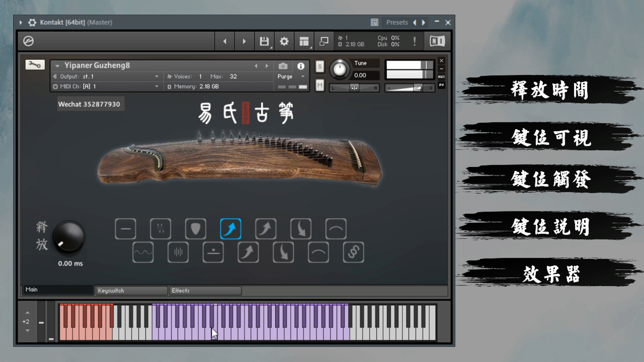
Task: Switch to the Effects tab
Action: click(205, 291)
